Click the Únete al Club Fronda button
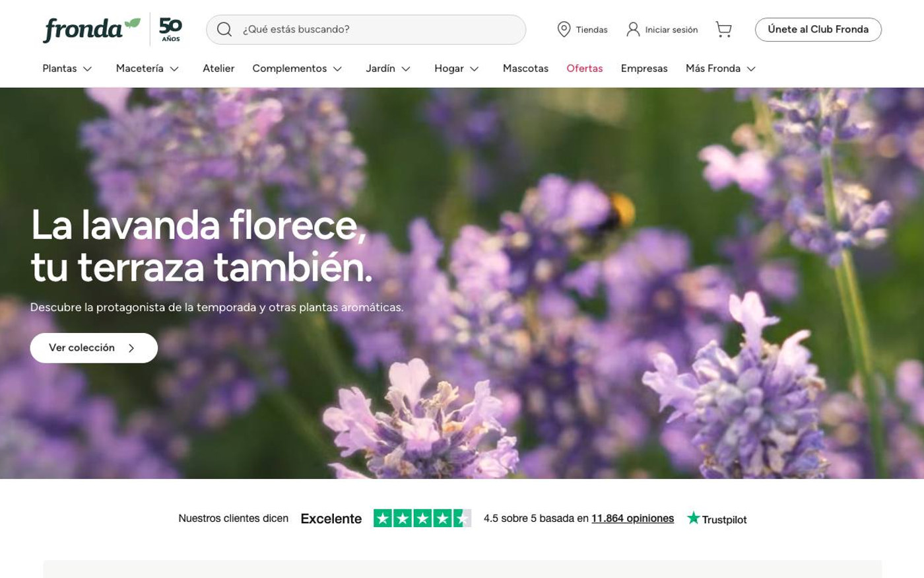Screen dimensions: 924x578 click(818, 30)
